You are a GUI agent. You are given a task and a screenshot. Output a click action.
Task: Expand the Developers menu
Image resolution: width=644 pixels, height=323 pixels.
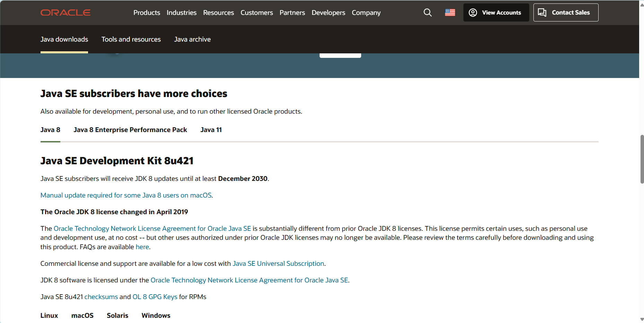(x=328, y=13)
